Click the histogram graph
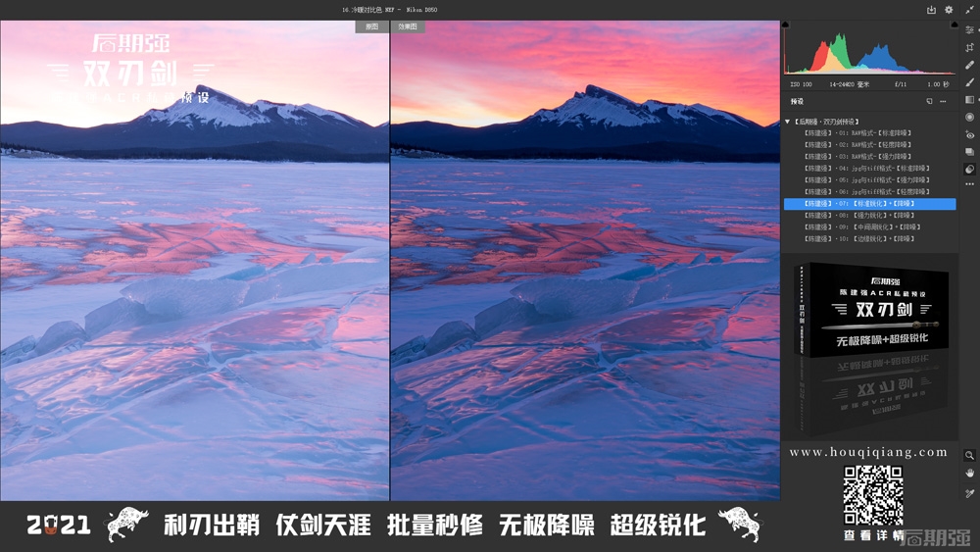Screen dimensions: 980x552 tap(870, 53)
